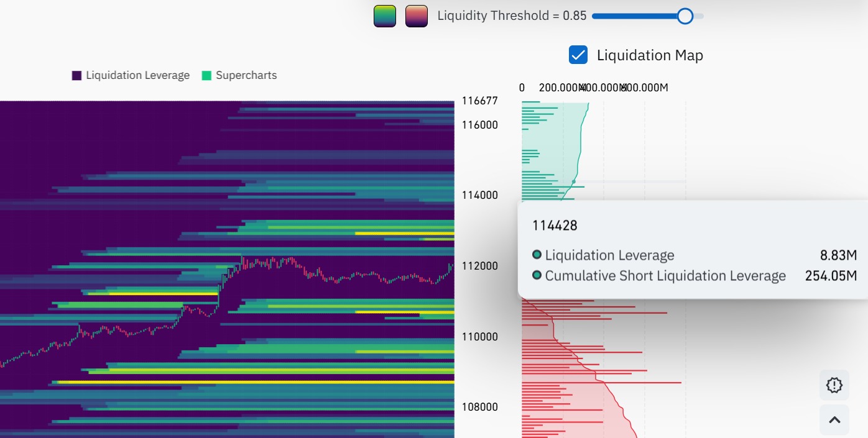This screenshot has width=868, height=438.
Task: Toggle the Supercharts legend entry
Action: coord(246,75)
